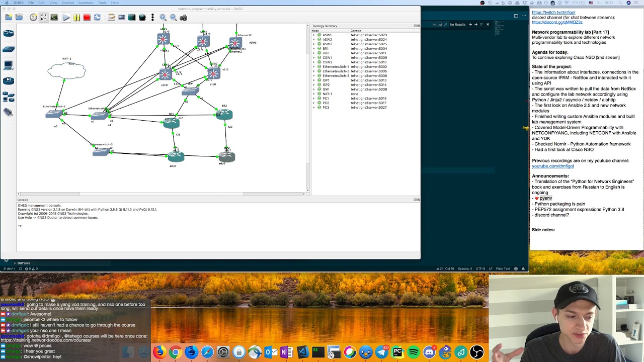Expand the OUTLINE section in the editor
The width and height of the screenshot is (644, 362).
click(23, 263)
